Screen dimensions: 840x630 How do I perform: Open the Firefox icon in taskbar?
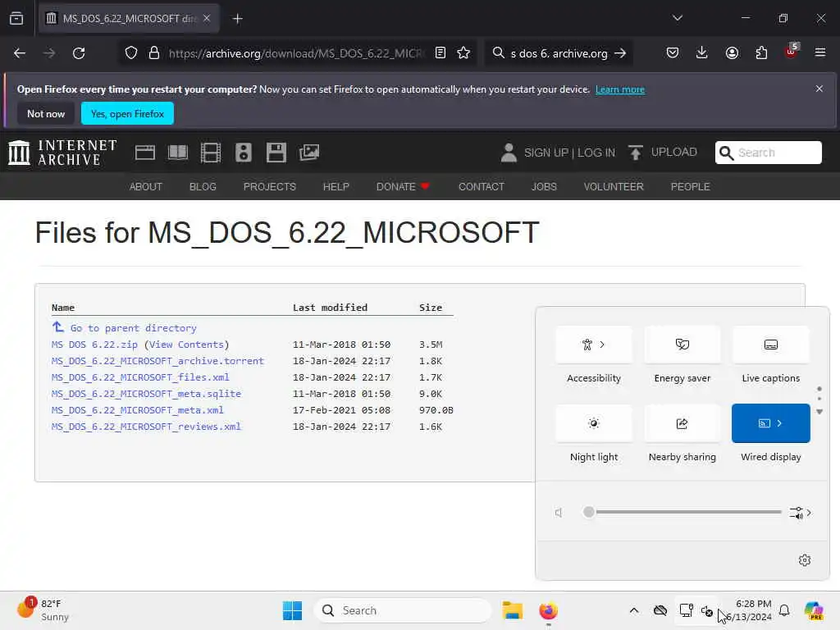[x=548, y=610]
